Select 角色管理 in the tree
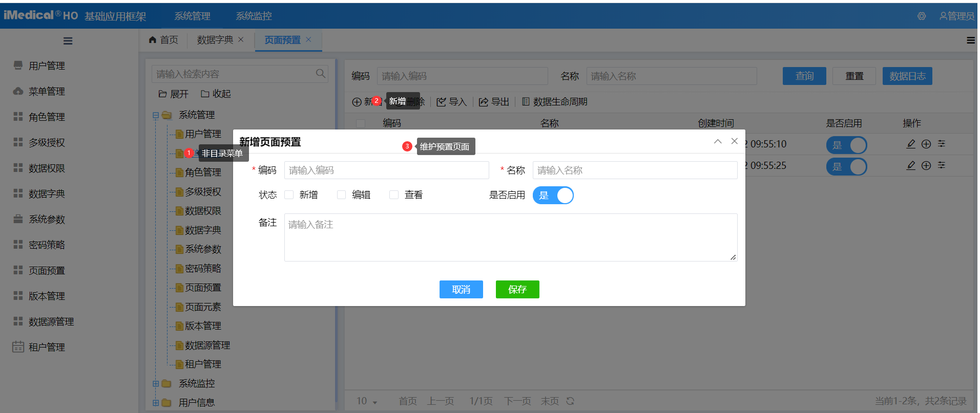980x413 pixels. [203, 172]
